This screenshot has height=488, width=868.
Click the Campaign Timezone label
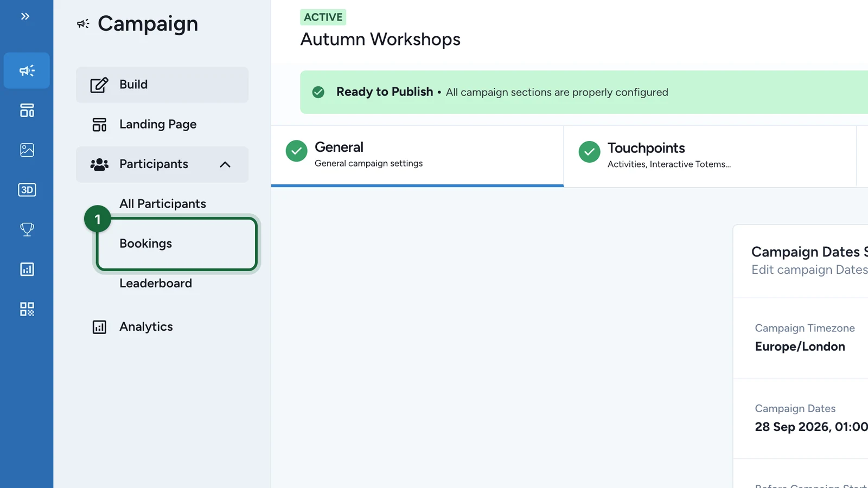(805, 328)
